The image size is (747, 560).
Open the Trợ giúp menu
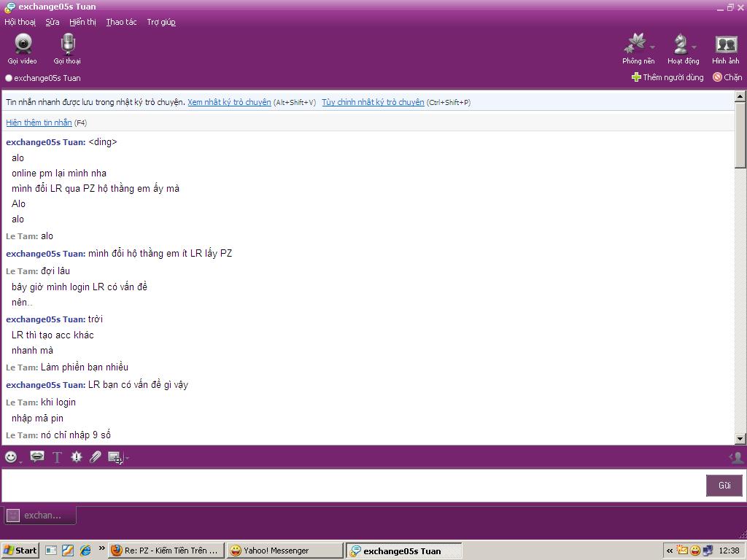[161, 22]
